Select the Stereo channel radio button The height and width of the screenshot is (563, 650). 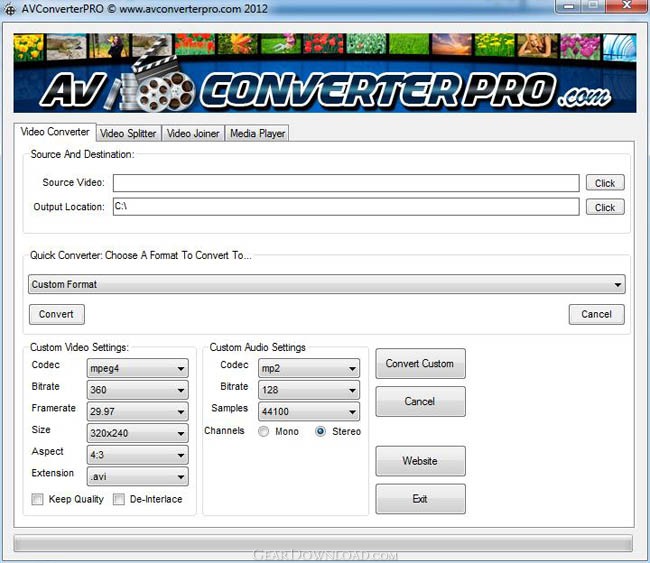(x=320, y=432)
